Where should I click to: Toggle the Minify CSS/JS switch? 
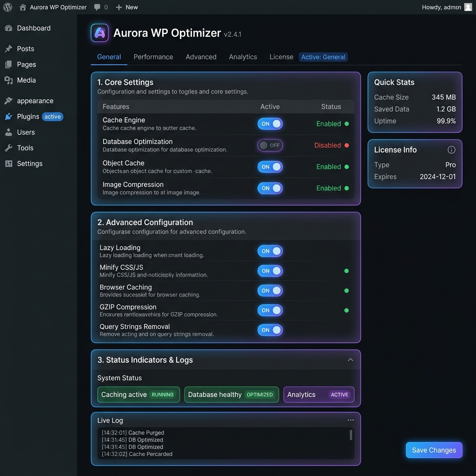click(270, 271)
